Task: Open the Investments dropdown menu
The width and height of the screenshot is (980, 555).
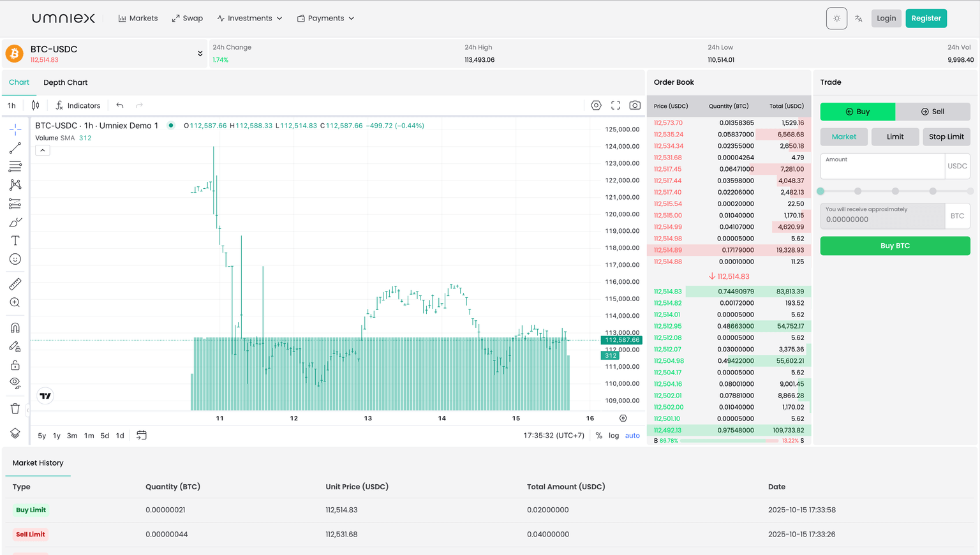Action: pos(249,18)
